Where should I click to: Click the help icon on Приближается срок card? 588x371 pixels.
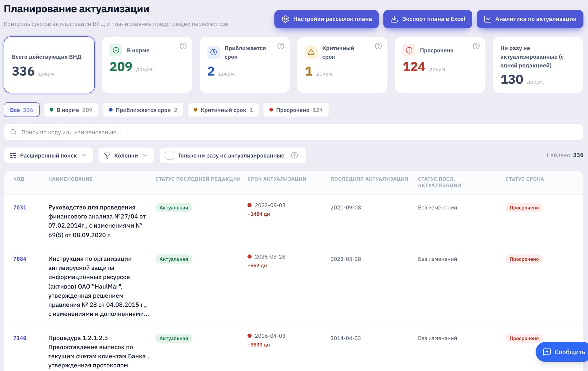click(281, 46)
